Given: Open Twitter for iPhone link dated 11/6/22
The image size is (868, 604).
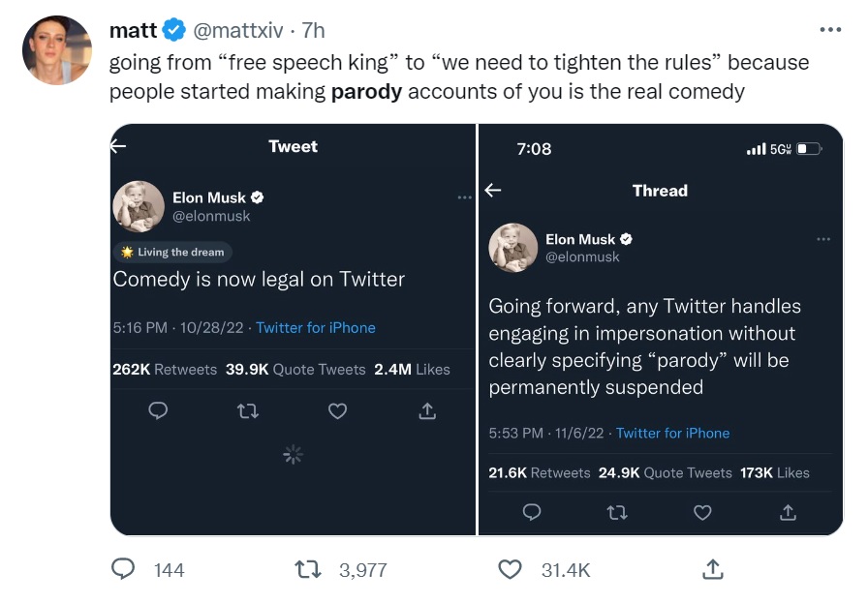Looking at the screenshot, I should (x=672, y=433).
